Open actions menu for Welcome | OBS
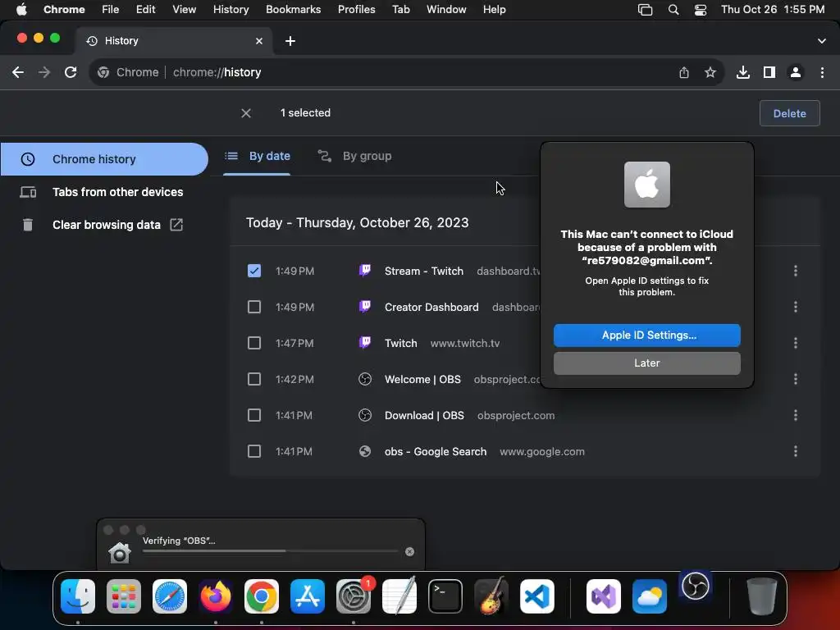This screenshot has width=840, height=630. click(x=796, y=379)
